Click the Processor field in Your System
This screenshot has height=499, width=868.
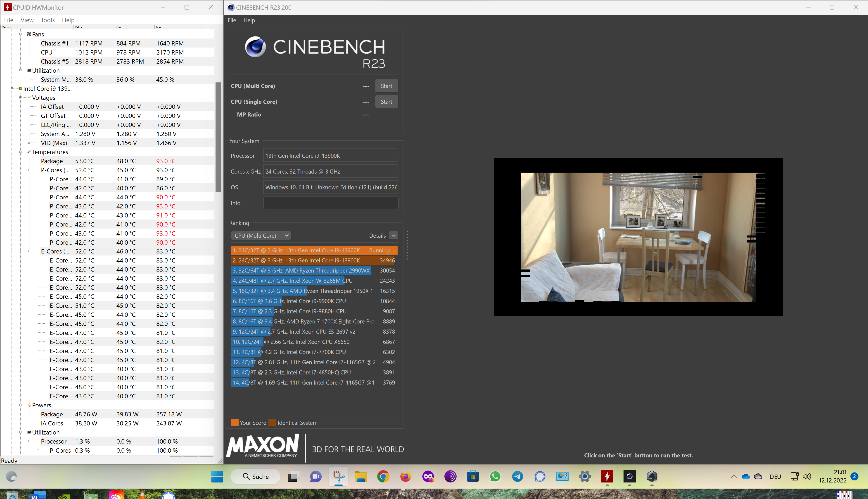331,156
